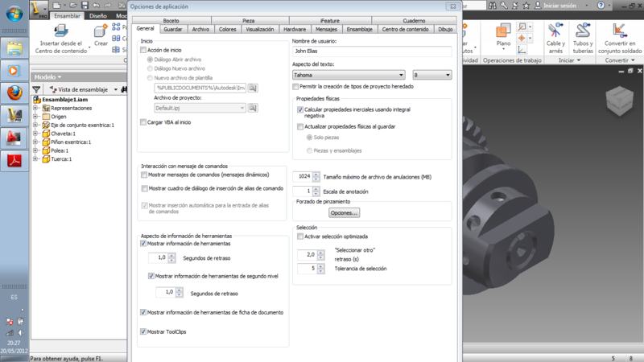Click the work axis icon beside Plano
The height and width of the screenshot is (362, 644).
522,27
